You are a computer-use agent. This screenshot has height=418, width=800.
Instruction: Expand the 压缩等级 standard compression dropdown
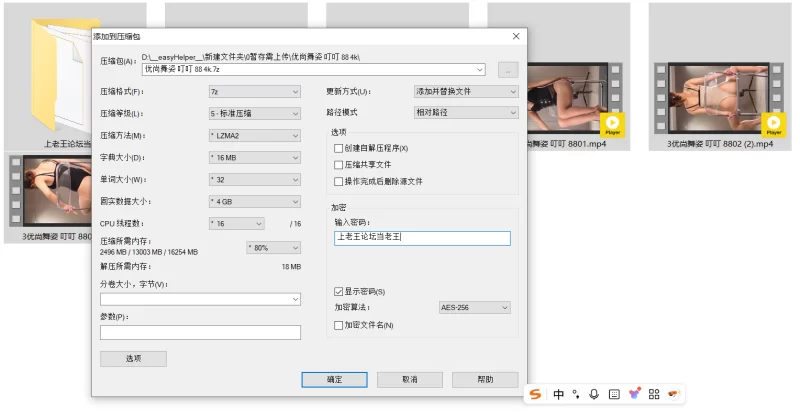pos(254,113)
